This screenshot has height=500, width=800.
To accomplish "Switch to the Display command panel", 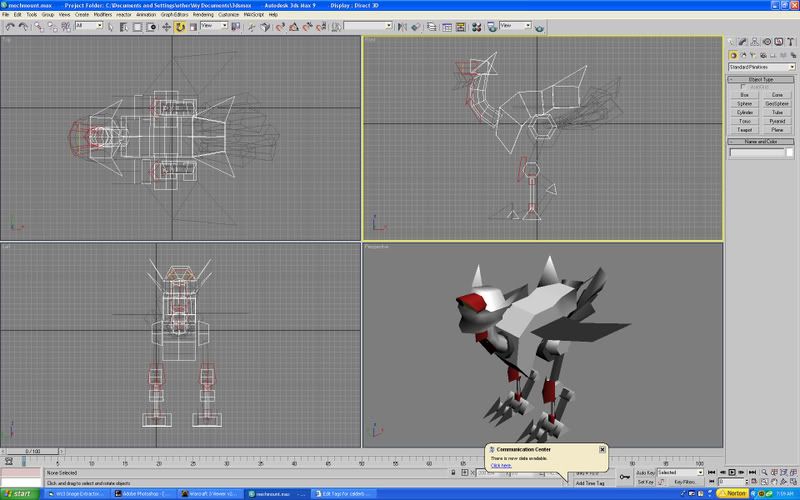I will pyautogui.click(x=779, y=42).
